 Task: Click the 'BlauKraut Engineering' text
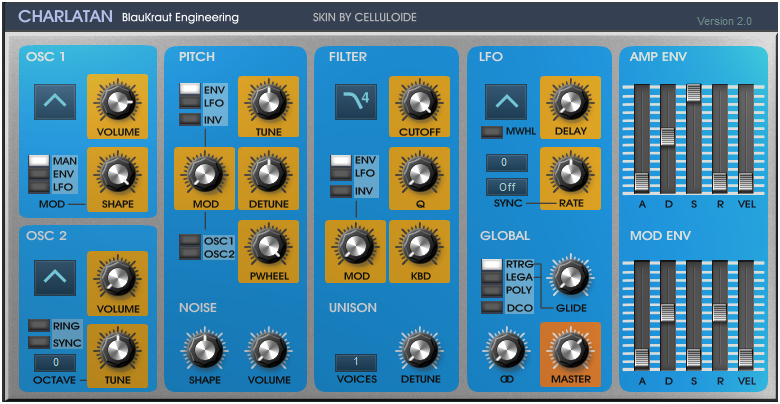(x=180, y=18)
